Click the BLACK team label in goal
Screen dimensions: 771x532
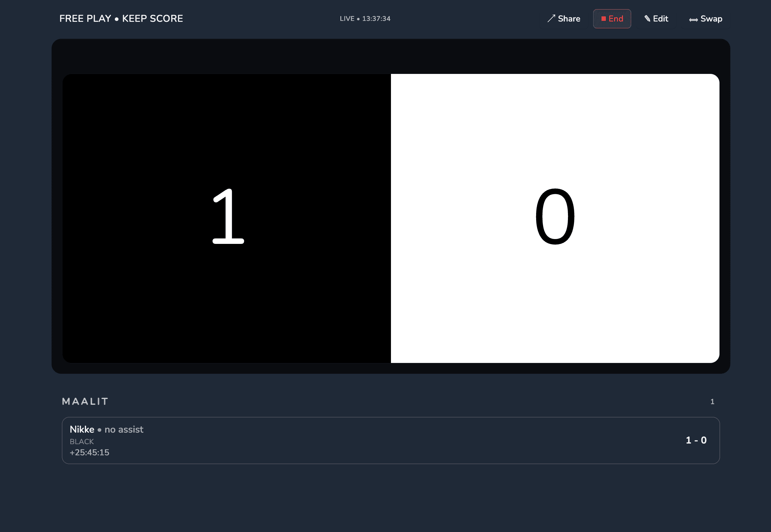click(82, 441)
